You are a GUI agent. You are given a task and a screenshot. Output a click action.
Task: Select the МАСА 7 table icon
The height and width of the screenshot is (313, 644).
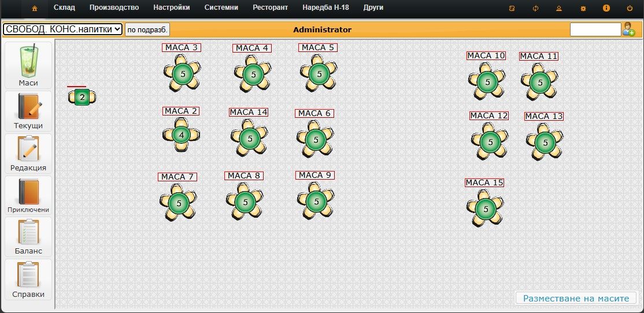point(179,203)
